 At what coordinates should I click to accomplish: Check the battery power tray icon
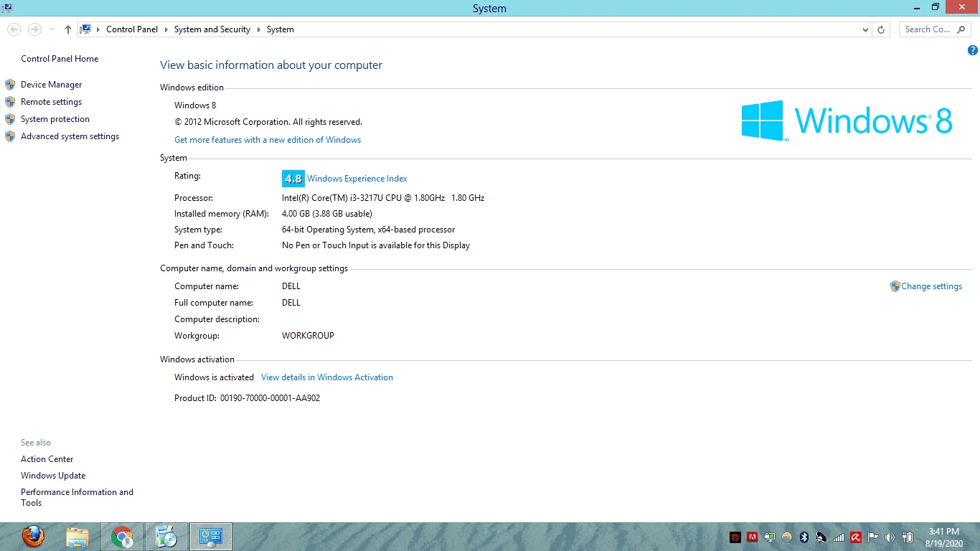(908, 537)
